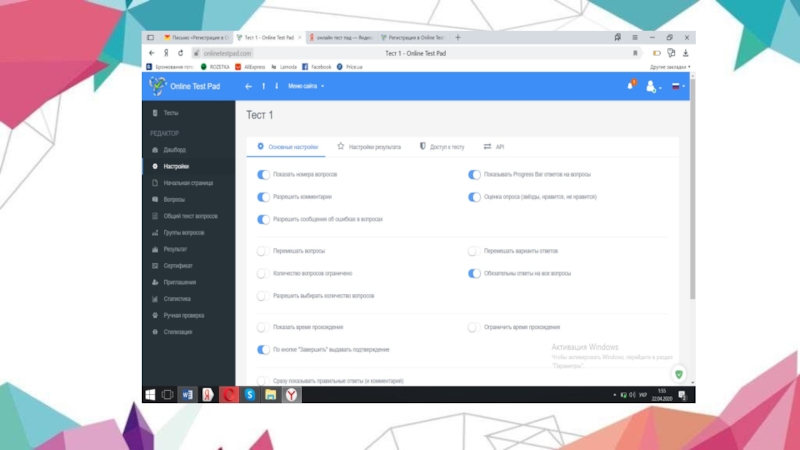Viewport: 800px width, 450px height.
Task: Open the language flag dropdown
Action: click(x=678, y=87)
